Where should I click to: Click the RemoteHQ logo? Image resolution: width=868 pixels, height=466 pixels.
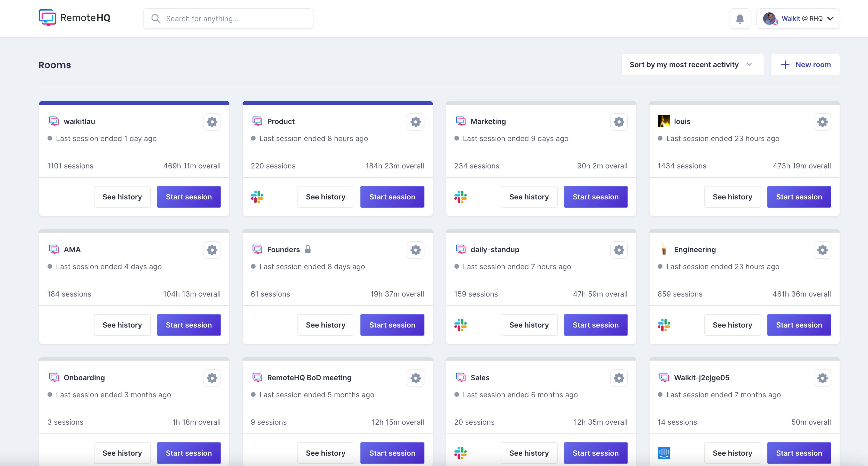(x=74, y=18)
